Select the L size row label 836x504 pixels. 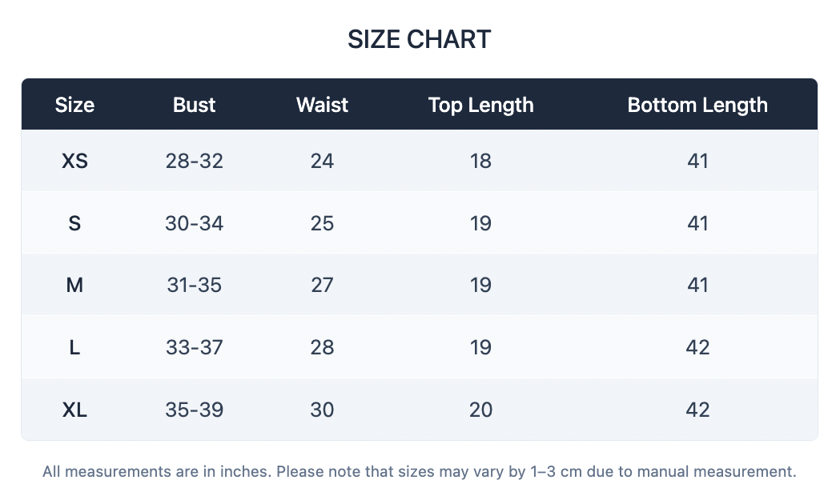(74, 347)
